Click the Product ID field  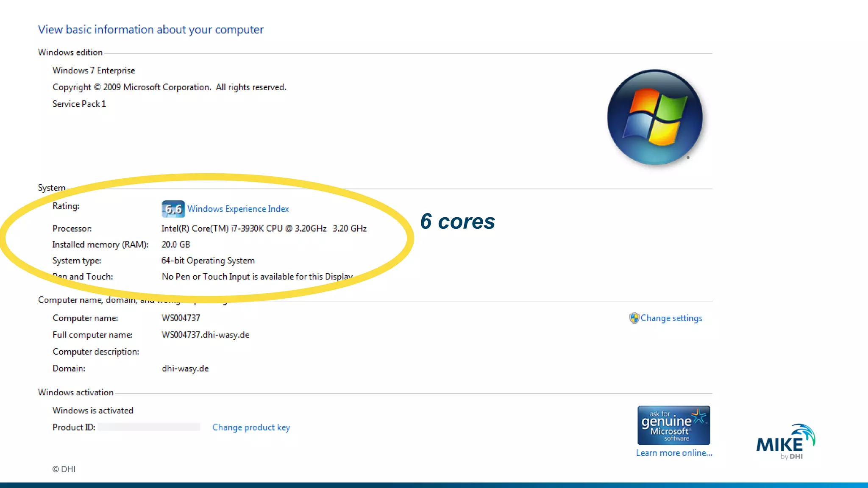[149, 427]
